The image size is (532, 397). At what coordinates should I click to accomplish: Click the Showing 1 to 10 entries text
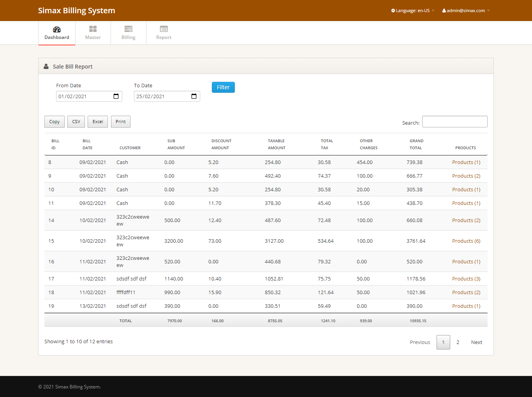79,341
